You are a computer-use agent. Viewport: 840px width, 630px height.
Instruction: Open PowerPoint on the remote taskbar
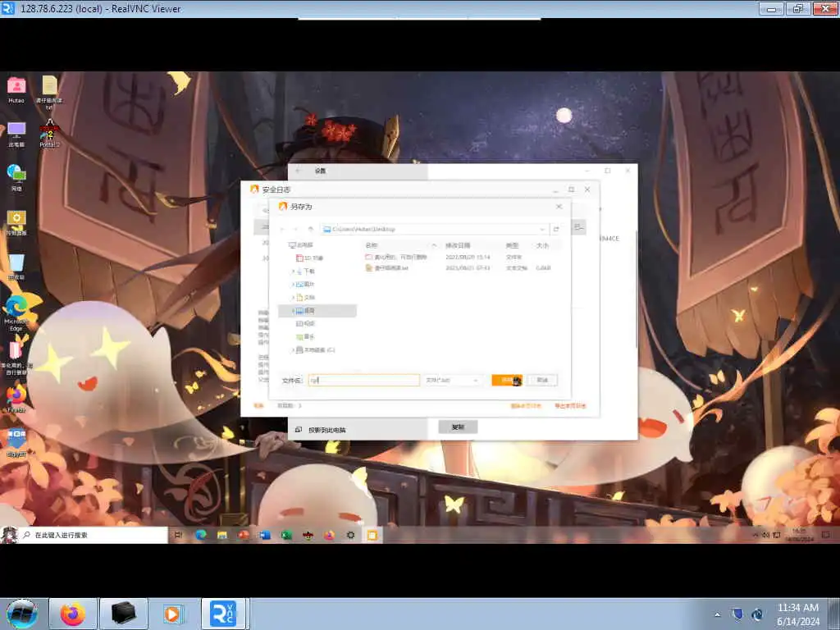[x=244, y=535]
